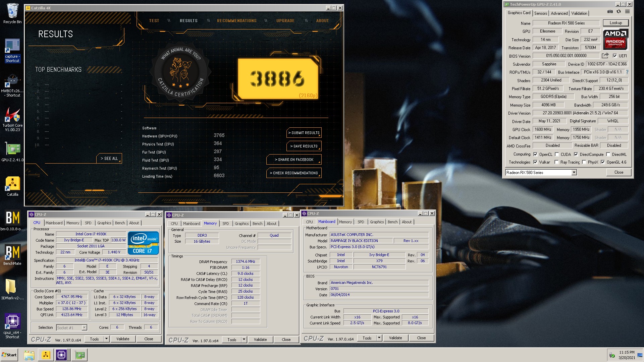Toggle the CUDA checkbox
Image resolution: width=644 pixels, height=362 pixels.
[x=557, y=155]
